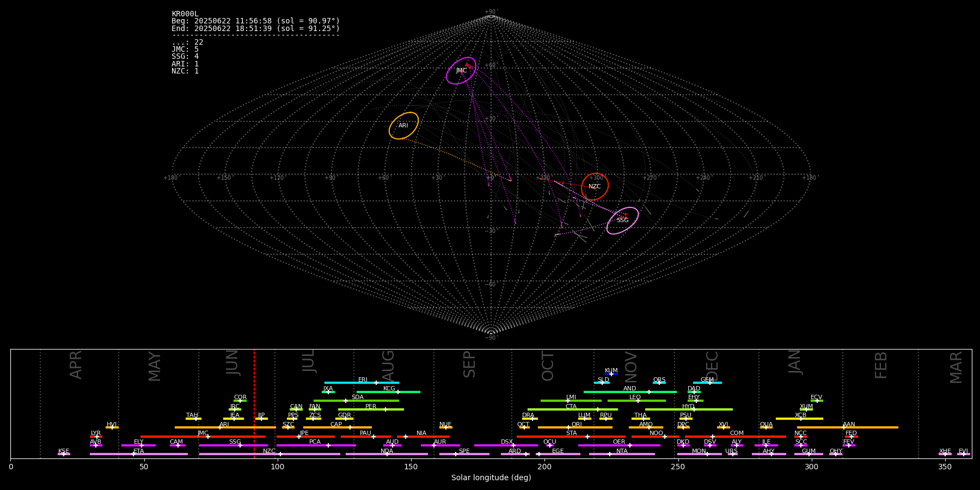Click the NZC shower bar label in the timeline
The height and width of the screenshot is (490, 980).
coord(269,451)
